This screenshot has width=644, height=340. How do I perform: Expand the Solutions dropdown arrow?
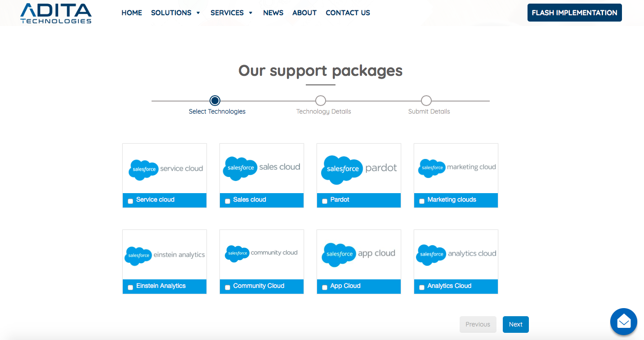(198, 13)
